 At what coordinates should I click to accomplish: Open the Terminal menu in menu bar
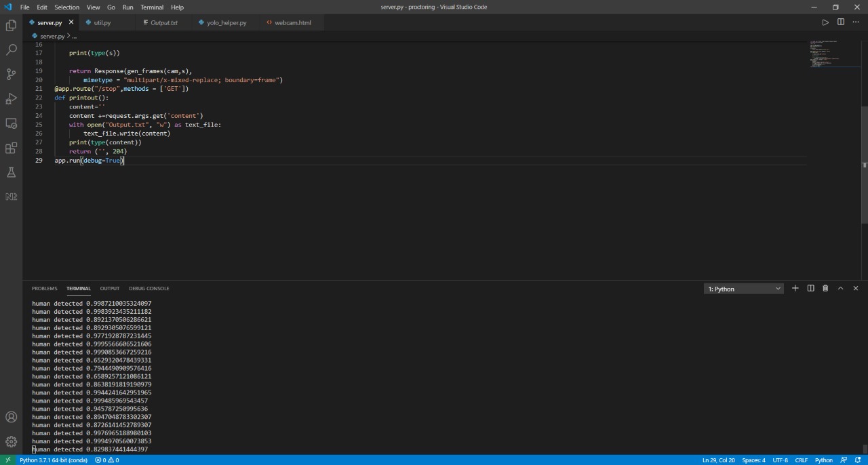pyautogui.click(x=152, y=7)
